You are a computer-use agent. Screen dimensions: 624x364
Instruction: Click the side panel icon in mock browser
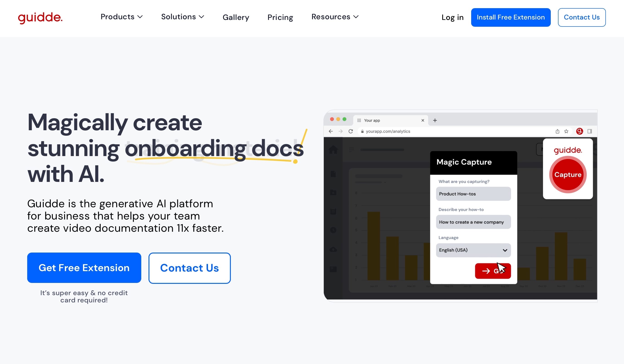590,131
